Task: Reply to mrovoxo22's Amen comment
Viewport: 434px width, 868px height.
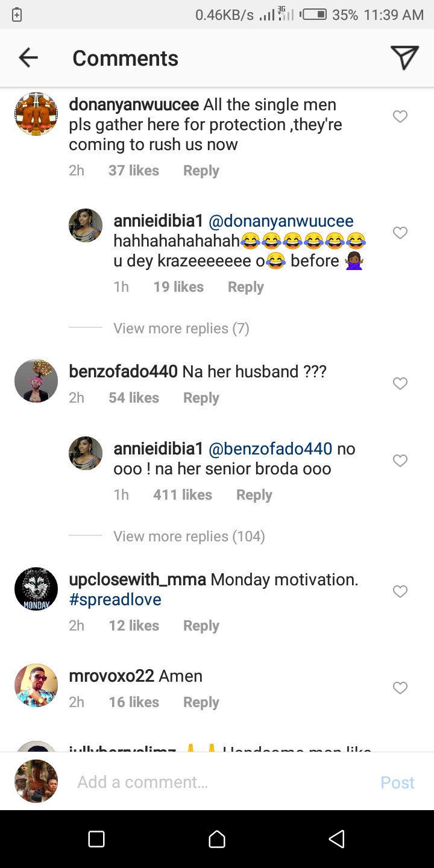Action: tap(201, 702)
